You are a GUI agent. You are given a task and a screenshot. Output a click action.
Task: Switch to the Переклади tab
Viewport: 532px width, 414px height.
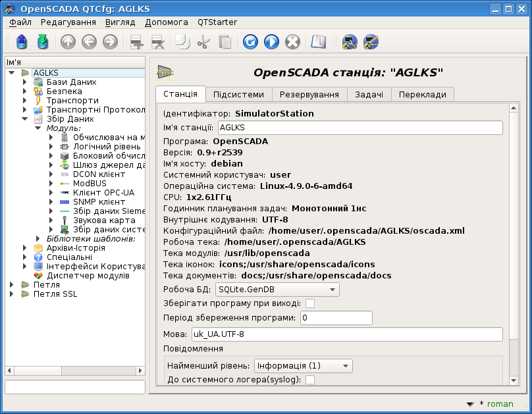[423, 95]
